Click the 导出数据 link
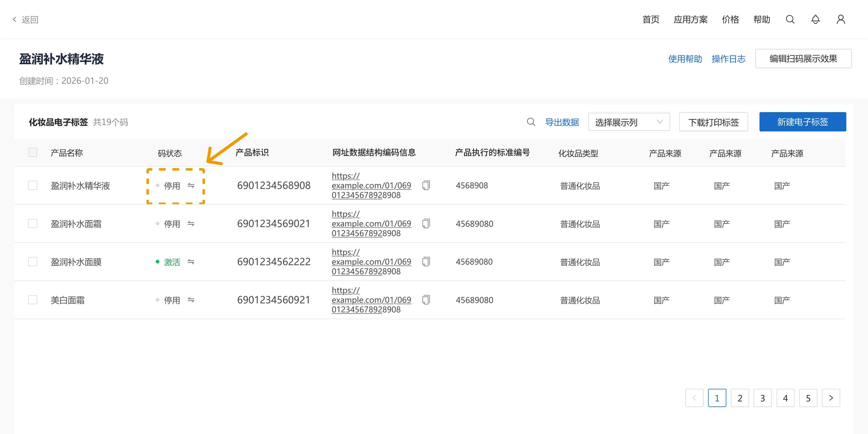Screen dimensions: 868x434 click(x=562, y=122)
